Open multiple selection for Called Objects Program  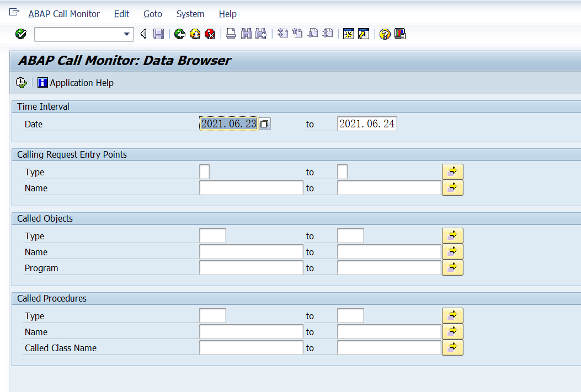tap(452, 267)
